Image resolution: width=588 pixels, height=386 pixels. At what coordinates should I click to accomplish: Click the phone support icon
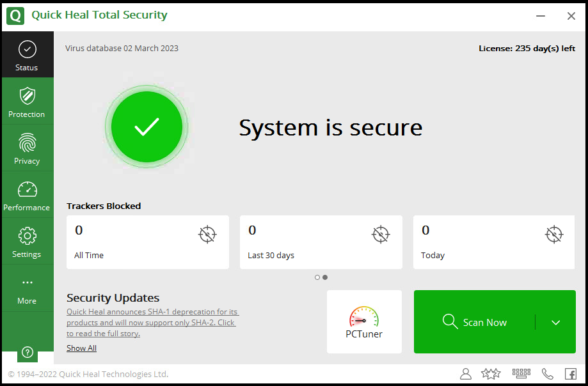pos(548,374)
